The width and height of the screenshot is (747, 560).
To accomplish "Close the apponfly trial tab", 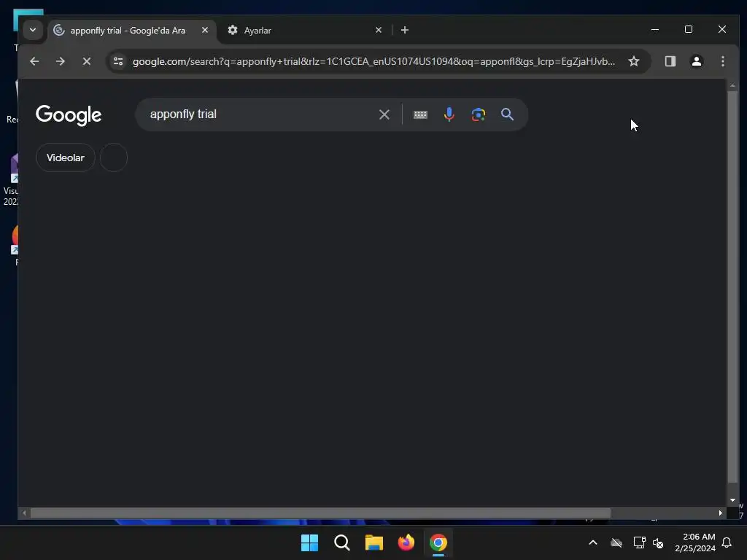I will pos(205,30).
